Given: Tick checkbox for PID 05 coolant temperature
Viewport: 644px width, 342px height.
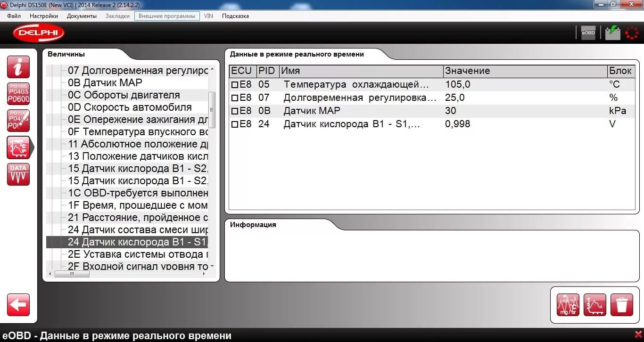Looking at the screenshot, I should (235, 85).
